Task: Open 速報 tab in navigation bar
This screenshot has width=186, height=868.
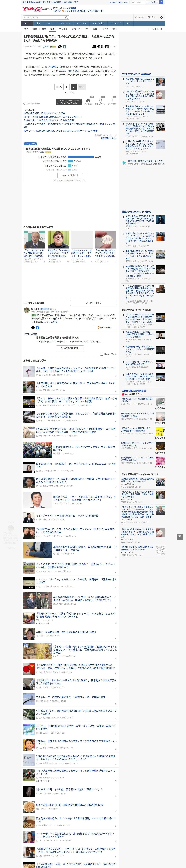Action: click(x=38, y=24)
